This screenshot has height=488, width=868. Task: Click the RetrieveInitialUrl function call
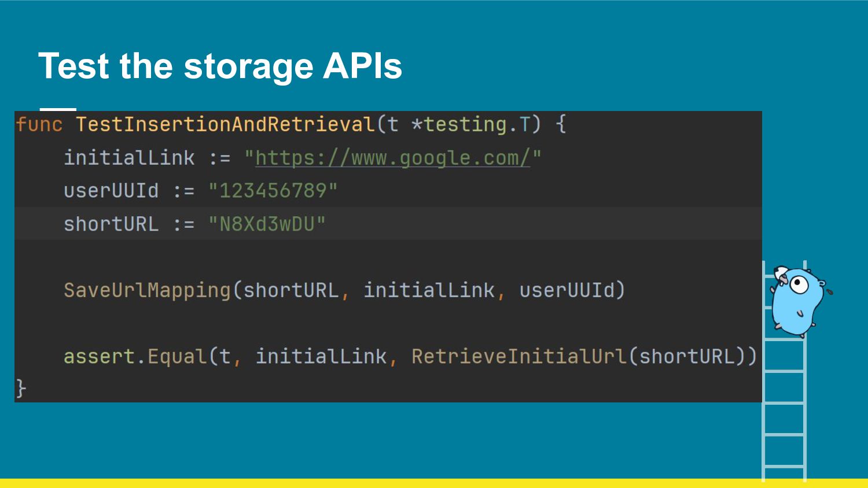(519, 356)
